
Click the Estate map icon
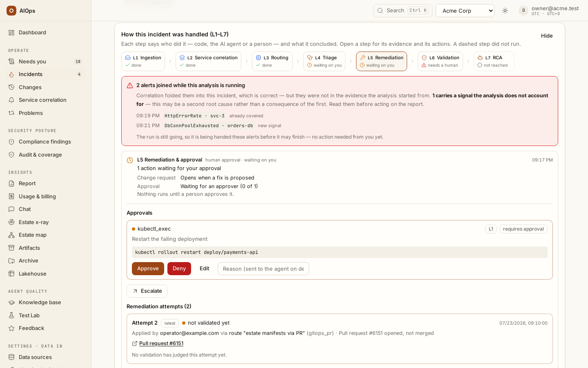click(11, 235)
